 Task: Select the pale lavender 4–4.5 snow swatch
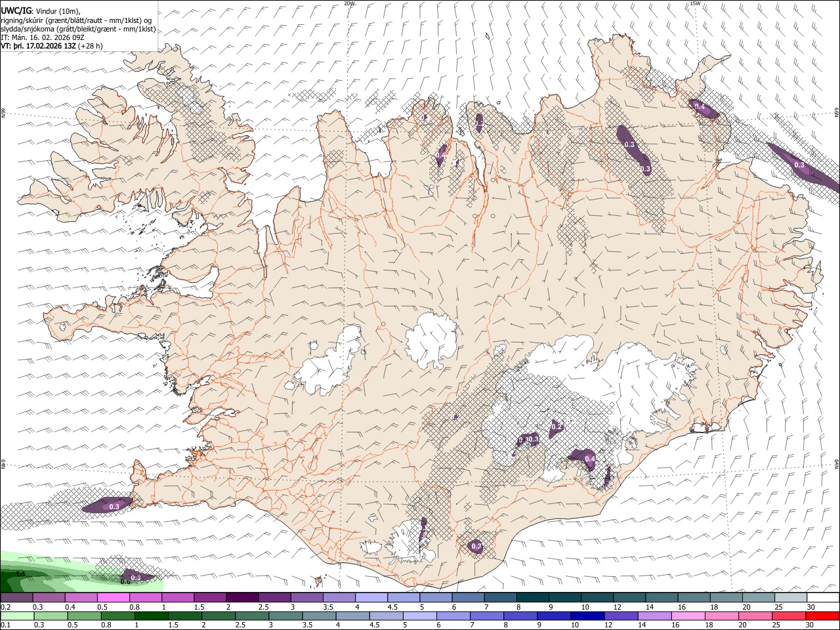pos(371,597)
